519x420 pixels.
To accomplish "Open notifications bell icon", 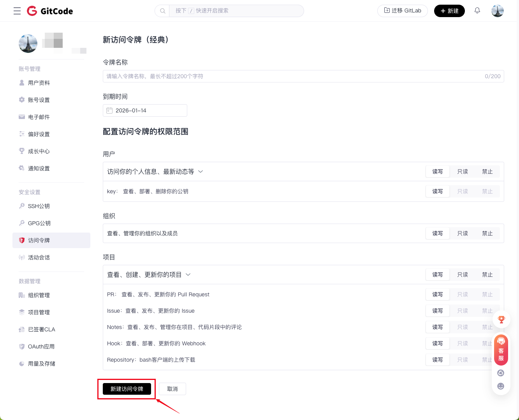I will 477,10.
